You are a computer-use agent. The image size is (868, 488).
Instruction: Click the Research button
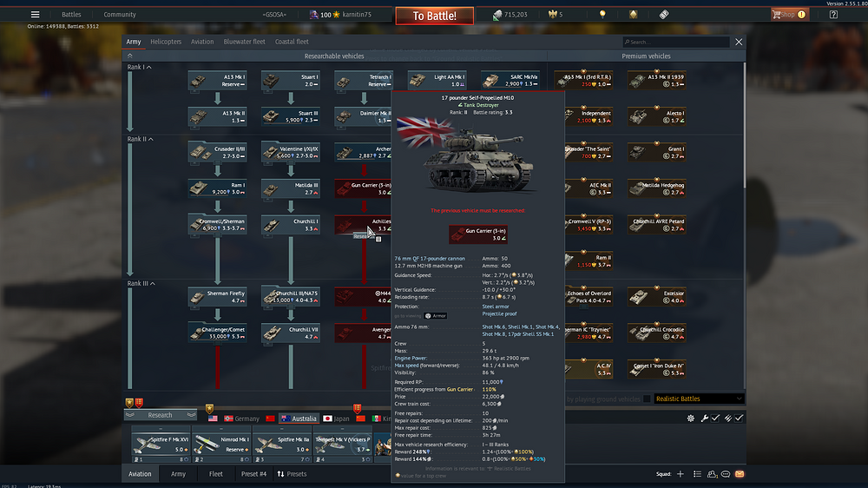pos(160,415)
